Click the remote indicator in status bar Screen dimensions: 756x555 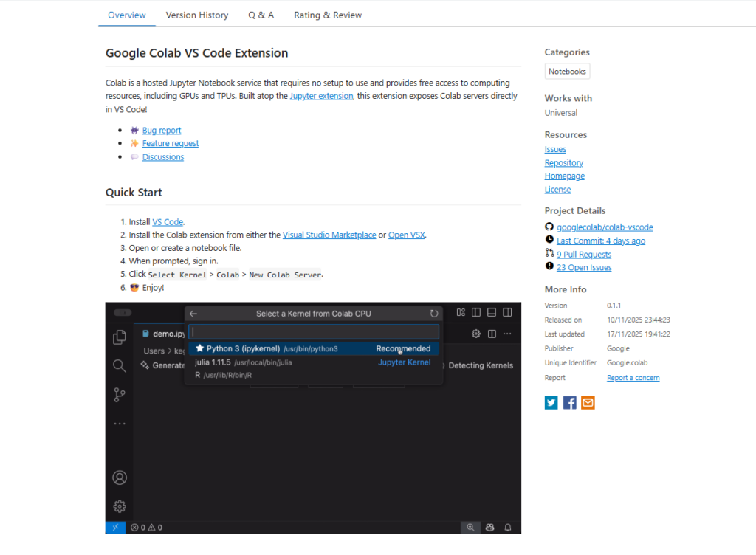click(116, 528)
